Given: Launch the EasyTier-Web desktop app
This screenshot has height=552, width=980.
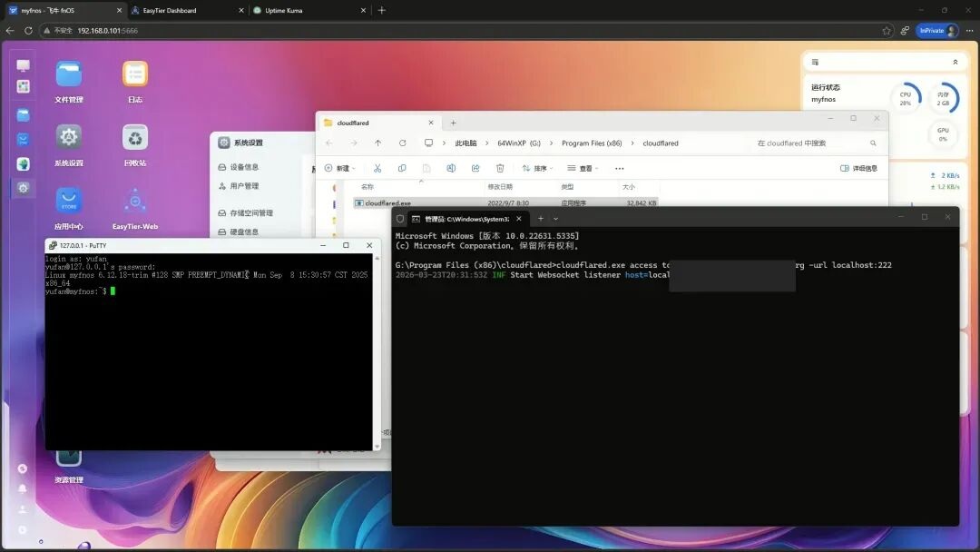Looking at the screenshot, I should coord(134,202).
